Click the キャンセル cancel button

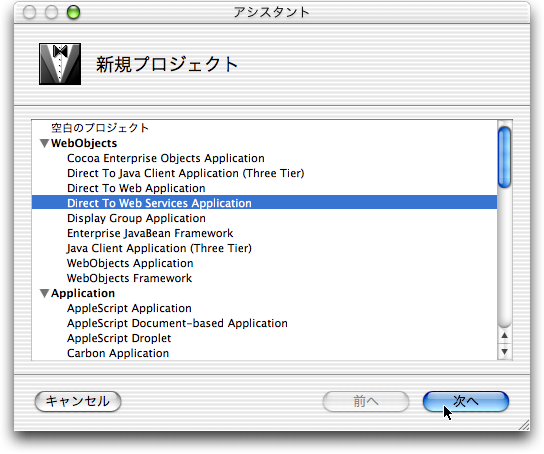pos(78,402)
